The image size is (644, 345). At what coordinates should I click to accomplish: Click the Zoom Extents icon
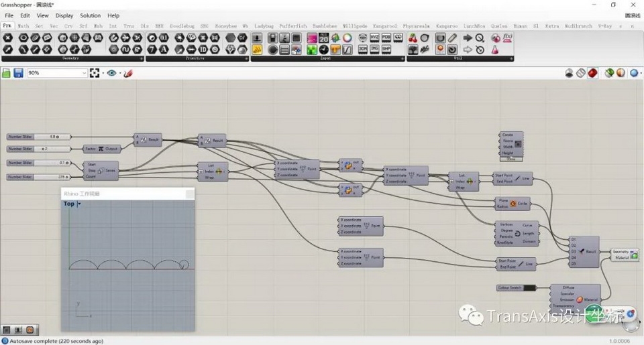(95, 73)
